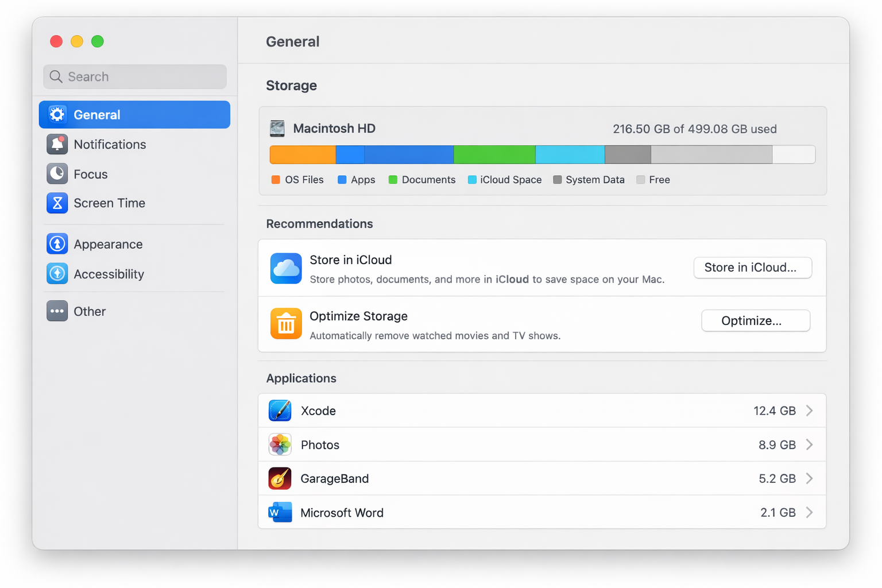The image size is (882, 588).
Task: Click the "GarageBand" application name
Action: click(x=335, y=478)
